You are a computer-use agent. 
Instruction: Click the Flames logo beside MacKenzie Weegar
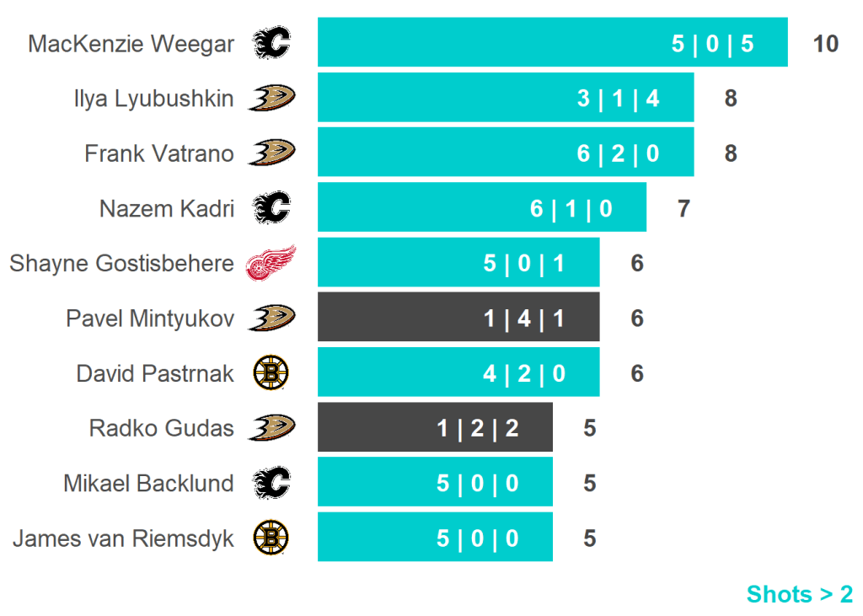271,43
